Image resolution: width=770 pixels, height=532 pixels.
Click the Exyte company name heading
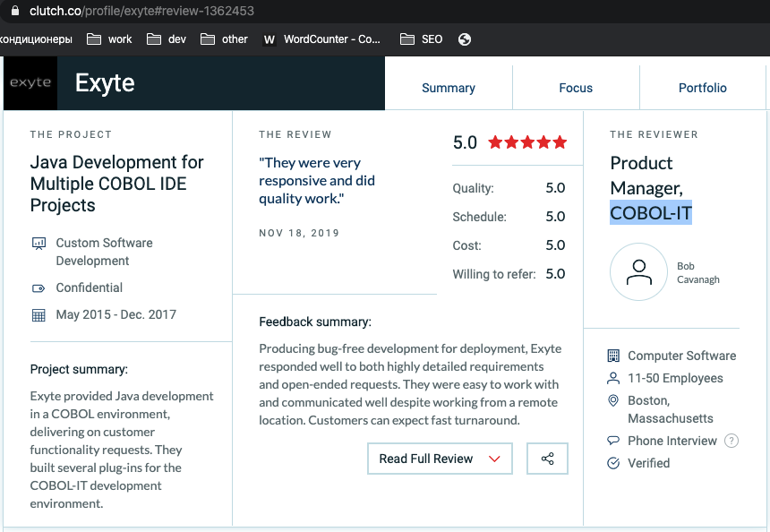105,83
